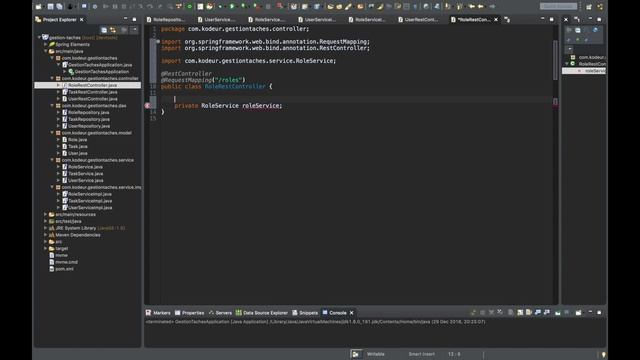Expand the target folder

pyautogui.click(x=46, y=248)
